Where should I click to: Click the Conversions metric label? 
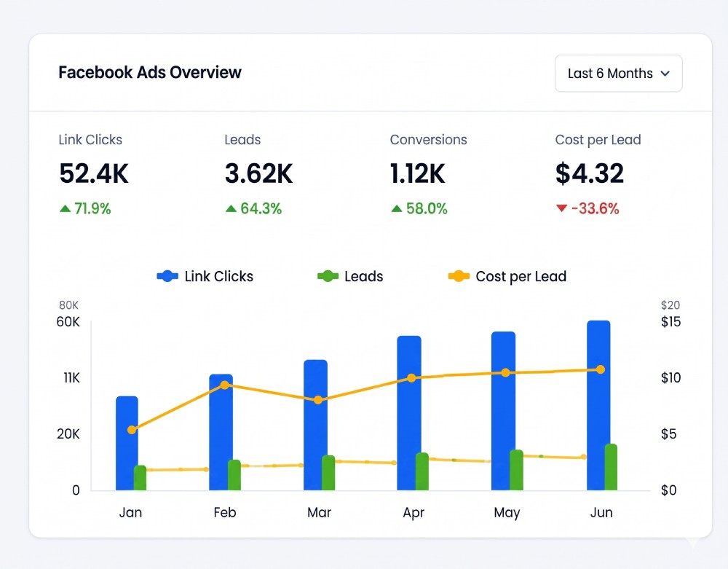(429, 140)
